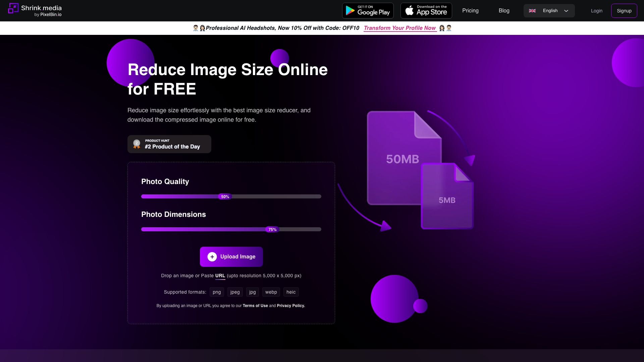
Task: Click the Signup button
Action: [x=624, y=10]
